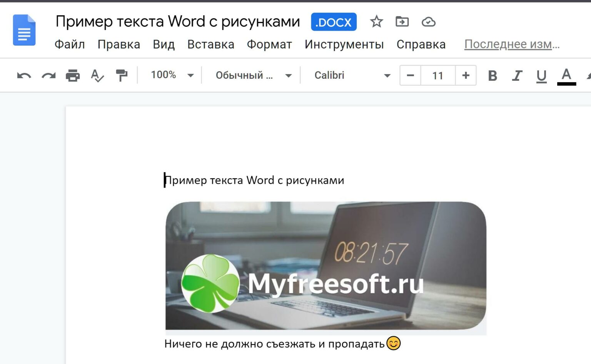The width and height of the screenshot is (591, 364).
Task: Move document to folder icon
Action: 402,22
